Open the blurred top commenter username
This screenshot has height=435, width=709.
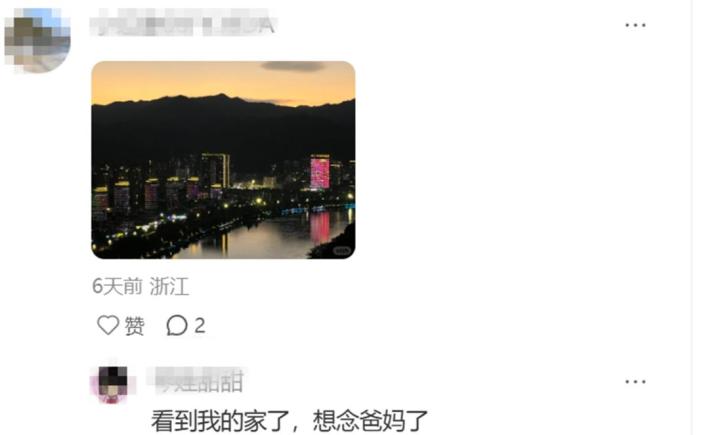click(183, 23)
